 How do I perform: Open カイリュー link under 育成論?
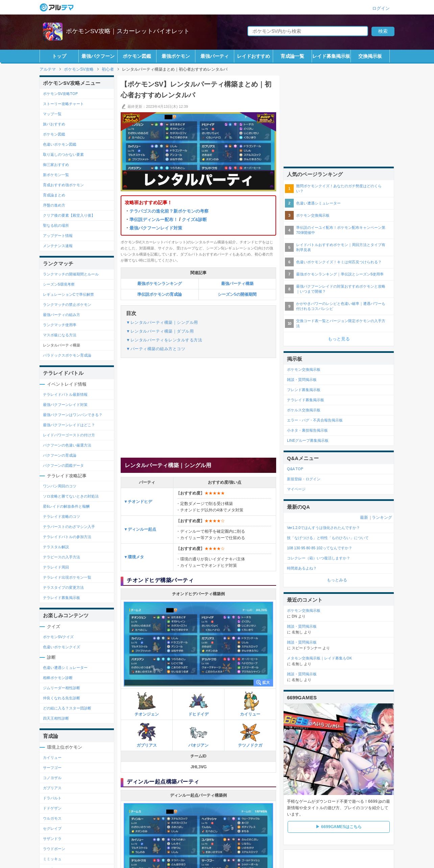coord(52,758)
